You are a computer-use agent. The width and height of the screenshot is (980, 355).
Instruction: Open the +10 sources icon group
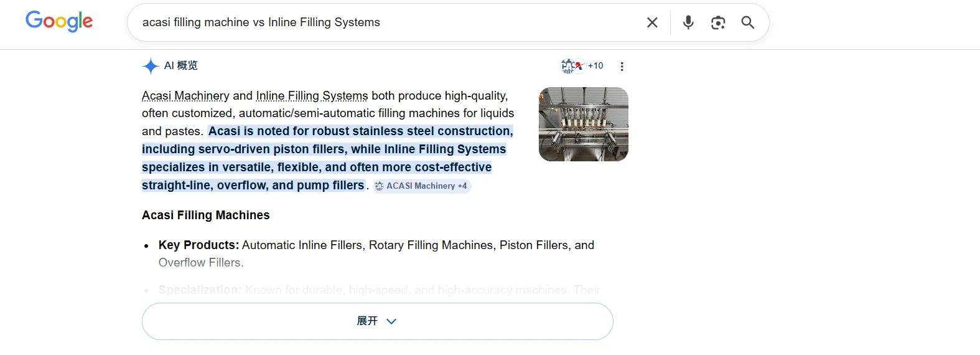click(582, 65)
